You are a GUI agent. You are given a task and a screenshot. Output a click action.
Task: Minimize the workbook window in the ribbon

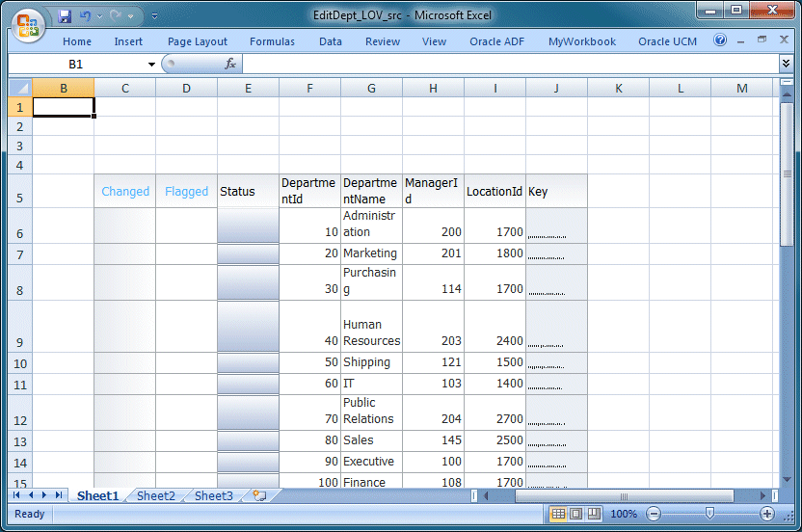point(740,40)
